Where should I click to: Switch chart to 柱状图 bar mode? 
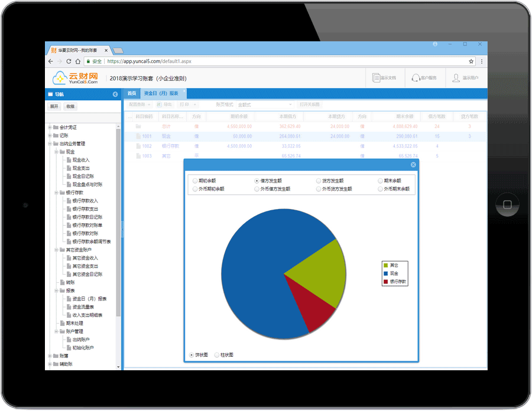(217, 355)
